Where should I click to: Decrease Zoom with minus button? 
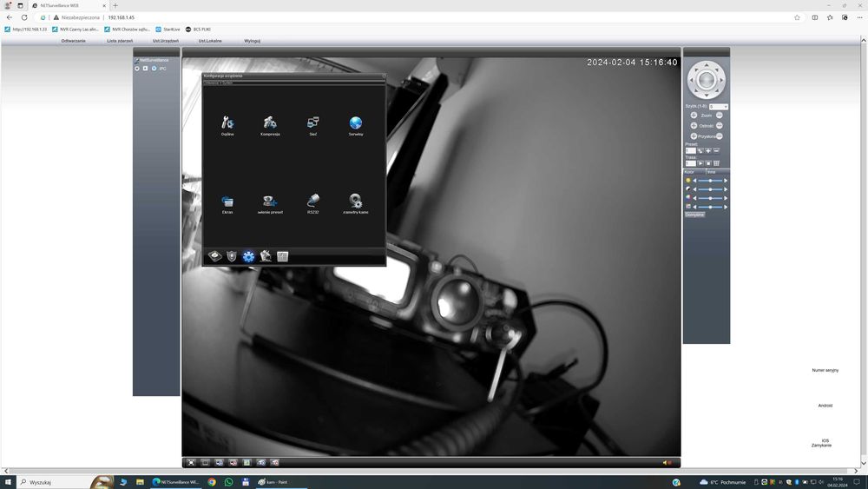719,116
